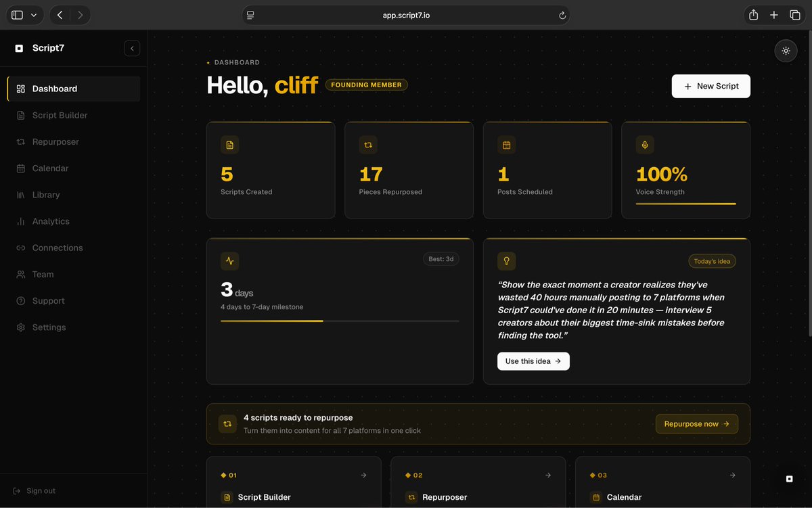
Task: Click the calendar icon on Posts Scheduled card
Action: tap(506, 145)
